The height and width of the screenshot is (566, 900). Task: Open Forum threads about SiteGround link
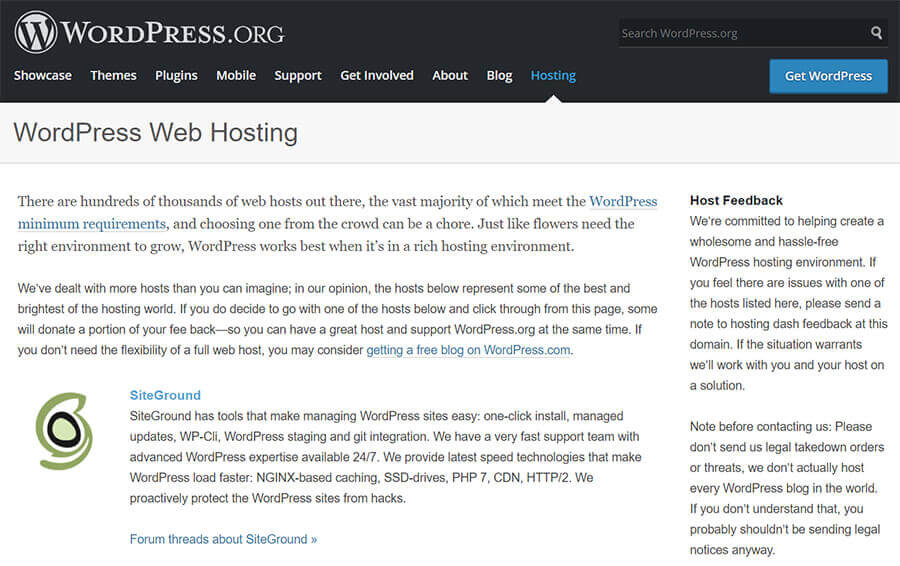coord(223,539)
